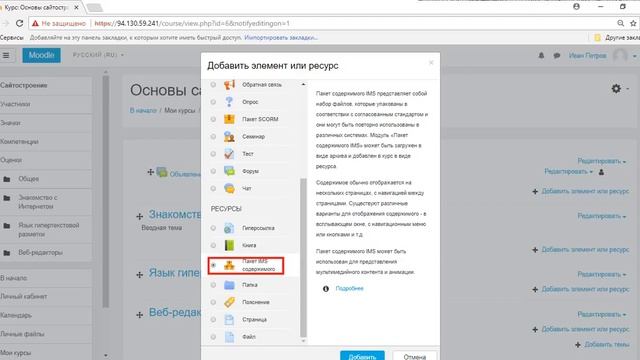Click the Пояснение tag icon

pos(229,302)
